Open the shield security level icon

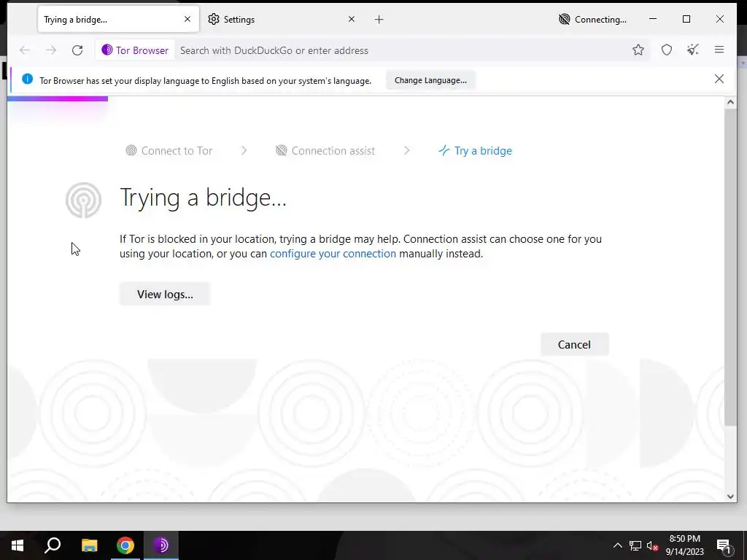667,50
